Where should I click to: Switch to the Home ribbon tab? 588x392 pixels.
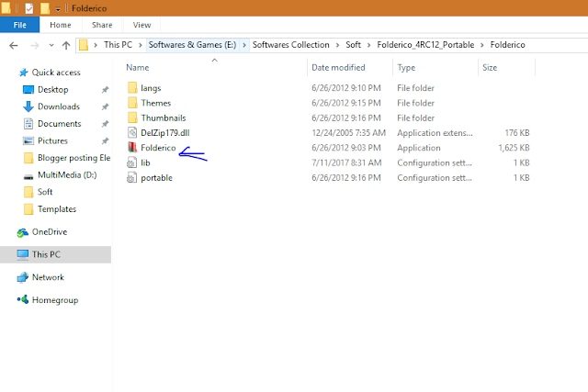tap(61, 25)
